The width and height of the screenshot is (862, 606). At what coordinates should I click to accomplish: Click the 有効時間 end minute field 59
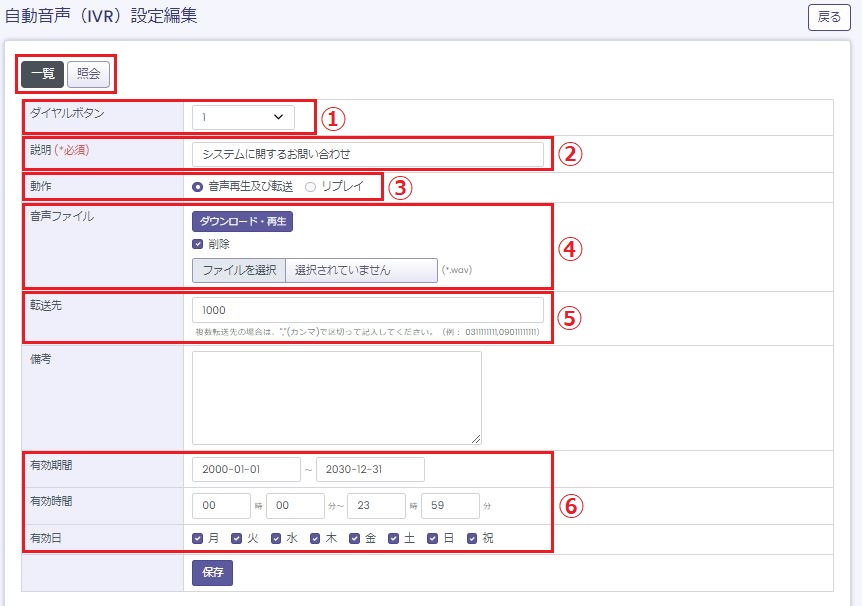click(451, 506)
